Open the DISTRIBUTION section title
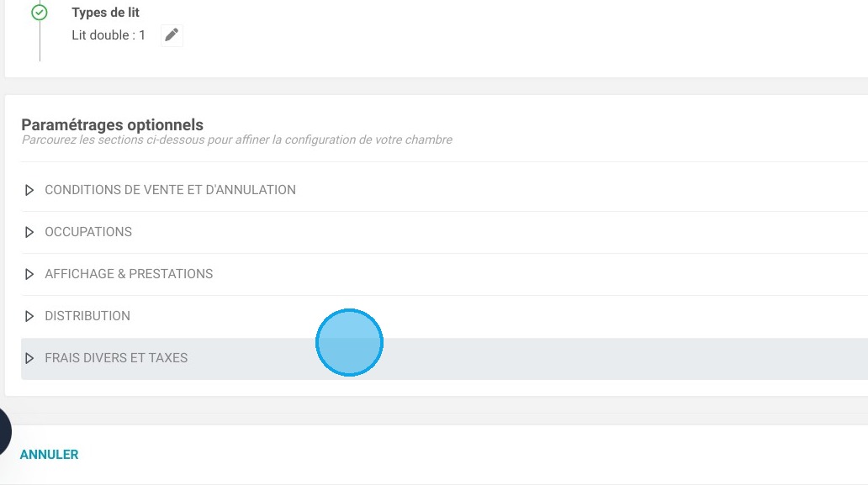This screenshot has width=868, height=485. (87, 316)
